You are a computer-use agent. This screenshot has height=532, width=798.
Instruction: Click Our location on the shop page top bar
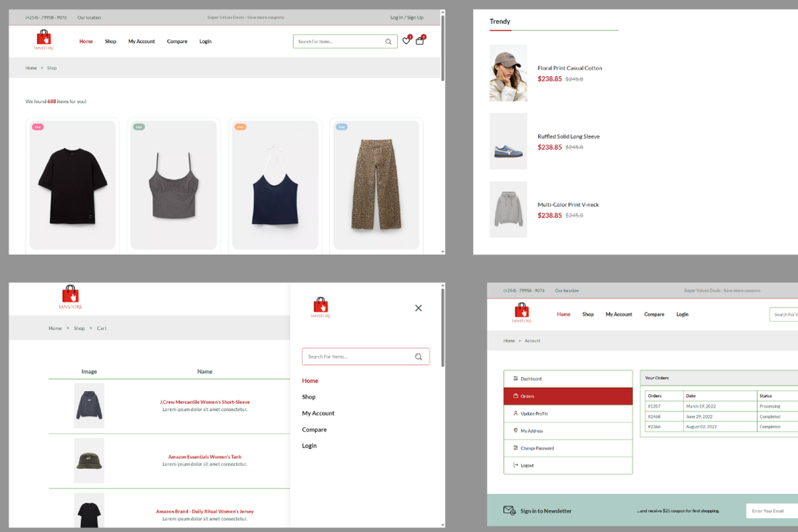(x=89, y=17)
